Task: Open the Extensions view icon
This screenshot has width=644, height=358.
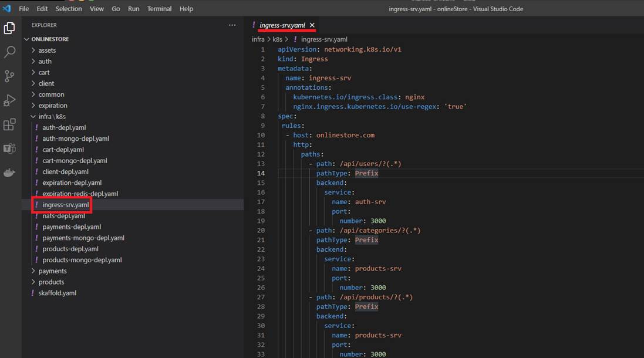Action: [x=9, y=124]
